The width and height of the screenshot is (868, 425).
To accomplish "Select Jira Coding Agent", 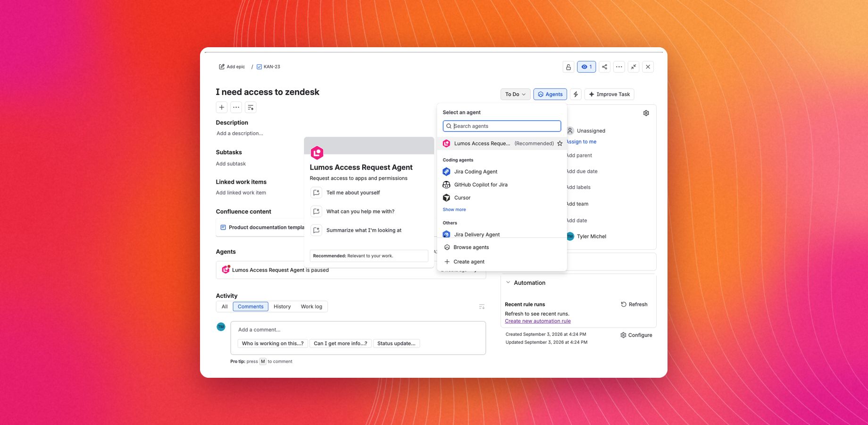I will pyautogui.click(x=502, y=172).
